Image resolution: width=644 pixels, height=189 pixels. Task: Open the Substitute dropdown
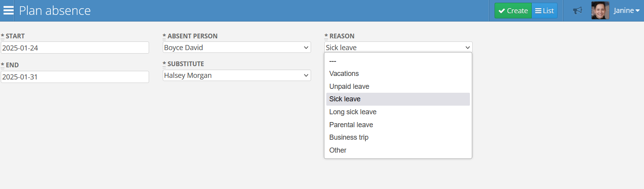pos(237,76)
